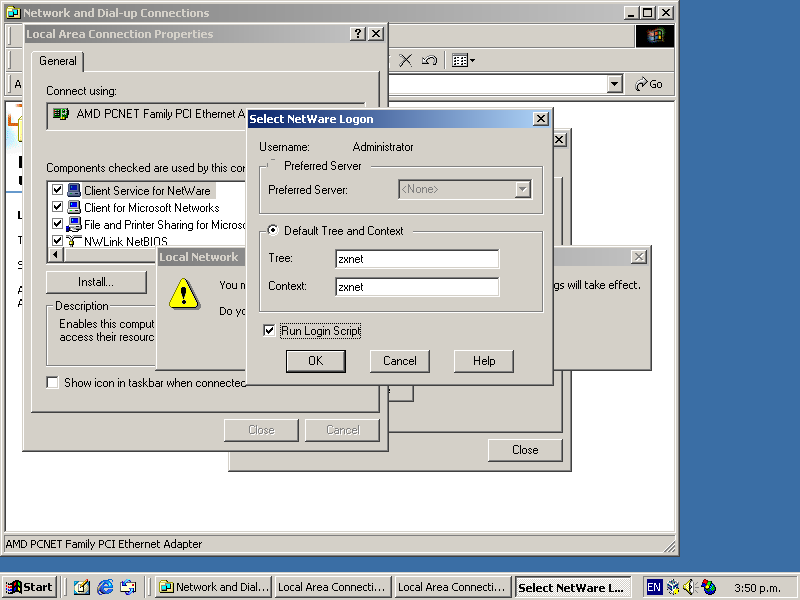This screenshot has width=800, height=600.
Task: Click the Close button in Local Area Connection Properties
Action: point(261,430)
